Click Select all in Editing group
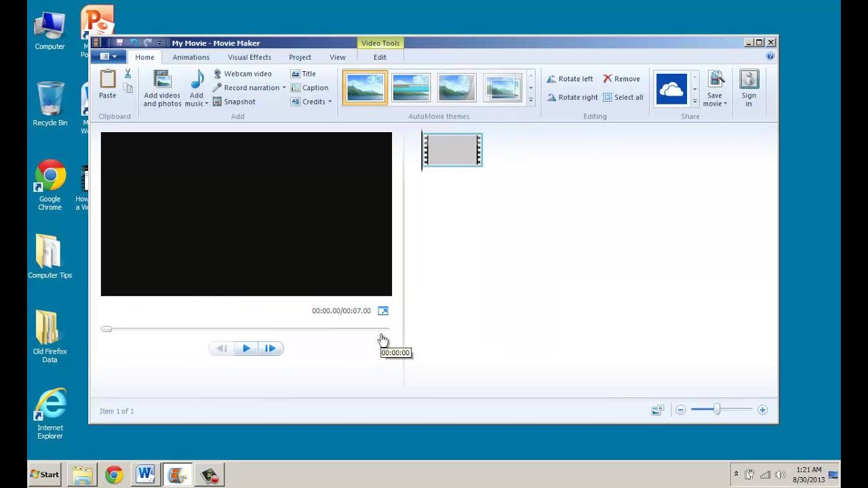This screenshot has width=868, height=488. tap(623, 97)
